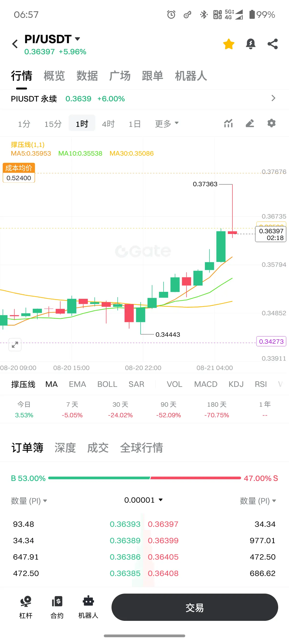
Task: Go back using the left arrow
Action: pyautogui.click(x=15, y=44)
